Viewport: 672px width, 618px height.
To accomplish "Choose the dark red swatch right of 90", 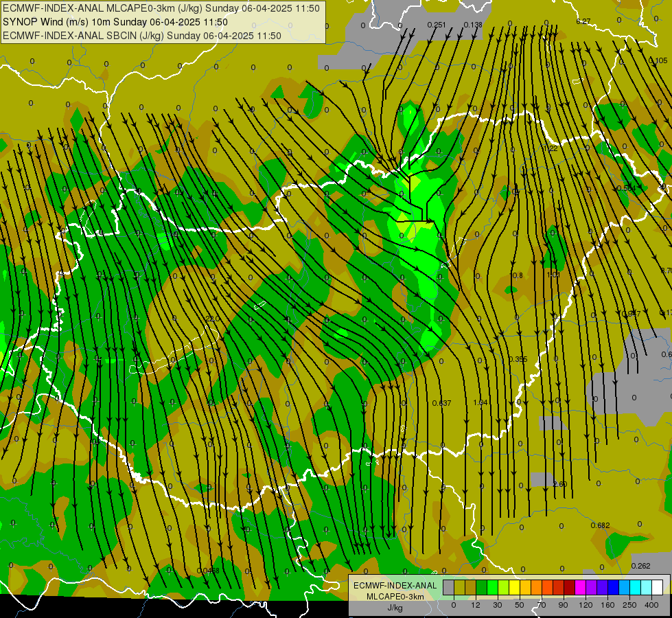I will 570,587.
